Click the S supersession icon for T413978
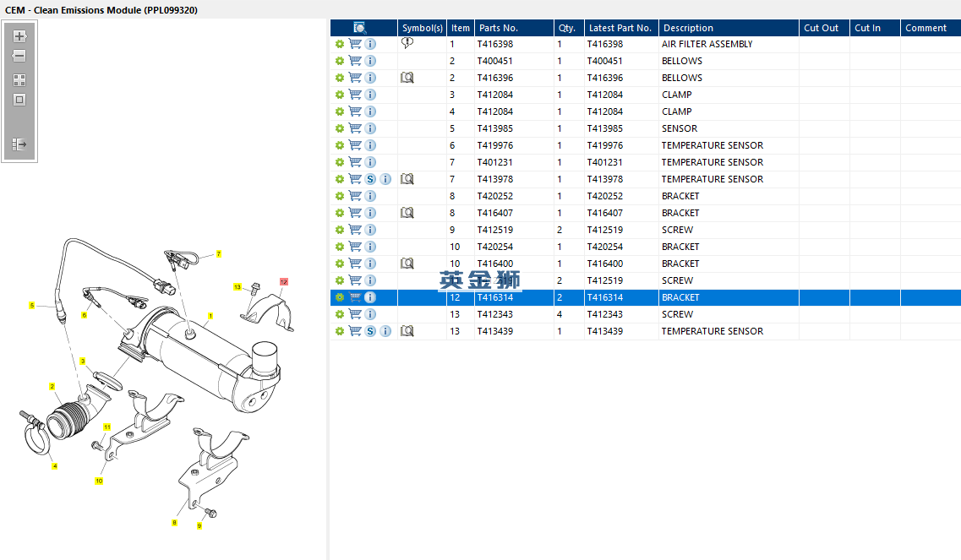 [x=370, y=179]
